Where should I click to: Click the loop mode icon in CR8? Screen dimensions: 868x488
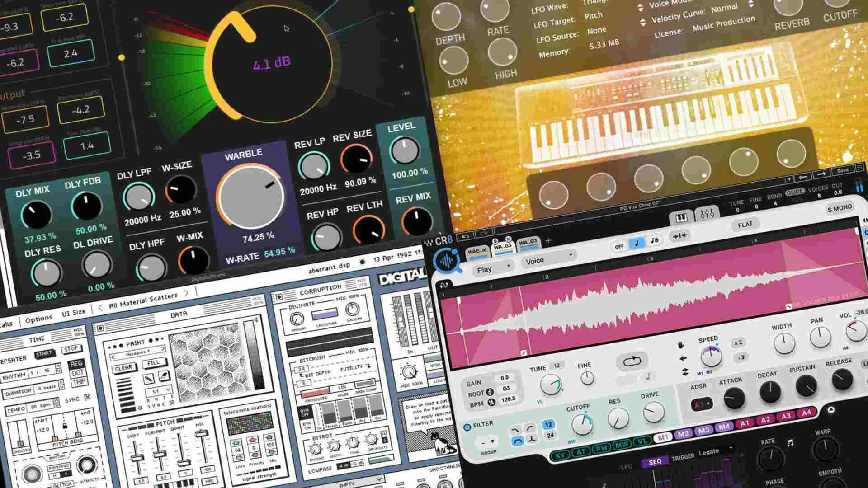pyautogui.click(x=632, y=361)
